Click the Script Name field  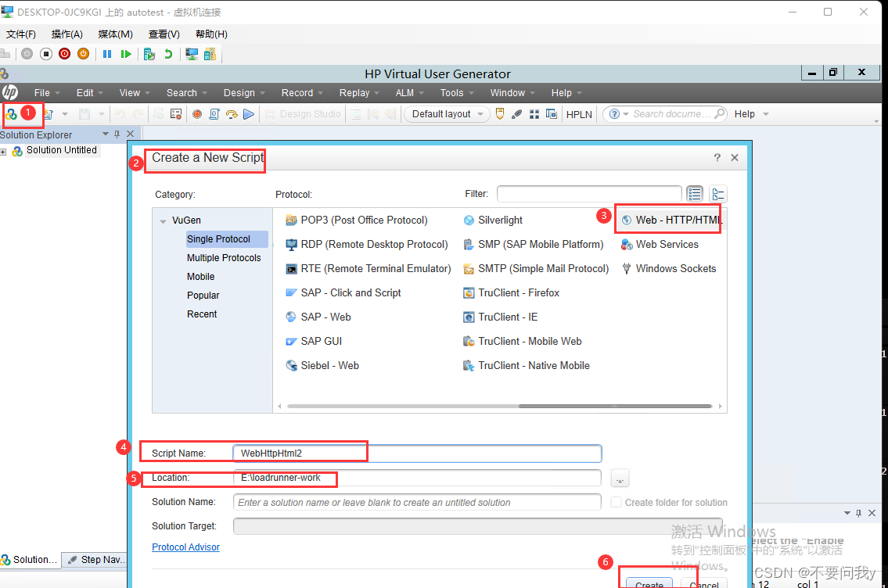click(x=417, y=454)
